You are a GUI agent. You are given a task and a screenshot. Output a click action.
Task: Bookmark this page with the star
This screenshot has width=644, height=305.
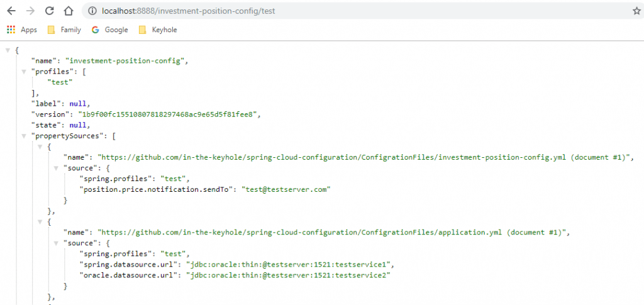[x=636, y=11]
